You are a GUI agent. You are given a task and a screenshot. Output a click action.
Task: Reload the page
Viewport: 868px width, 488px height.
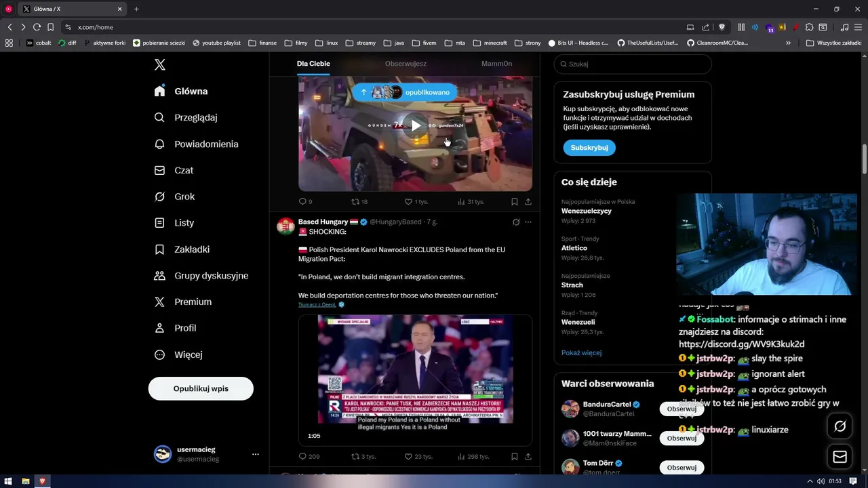click(x=37, y=27)
